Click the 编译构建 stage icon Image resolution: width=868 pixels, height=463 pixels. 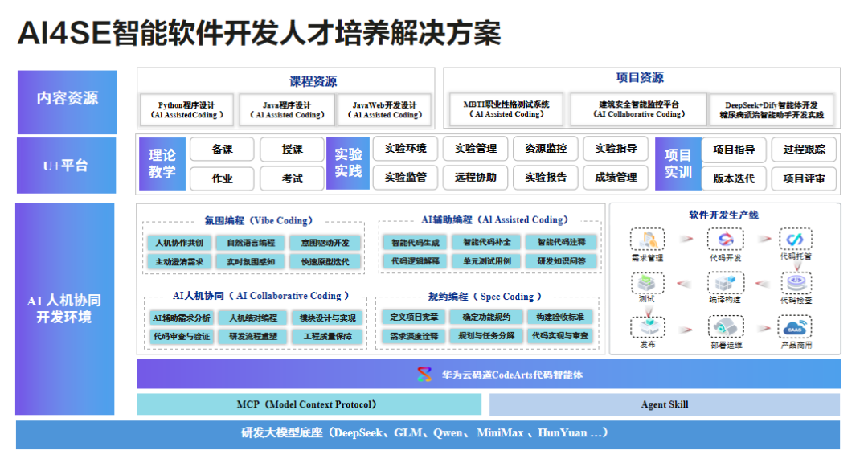point(725,283)
